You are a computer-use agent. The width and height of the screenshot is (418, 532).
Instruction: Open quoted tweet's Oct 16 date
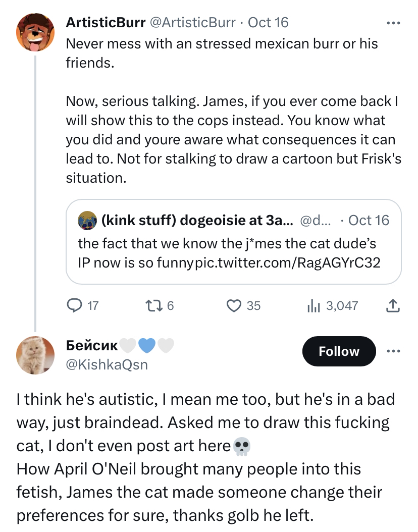tap(369, 221)
